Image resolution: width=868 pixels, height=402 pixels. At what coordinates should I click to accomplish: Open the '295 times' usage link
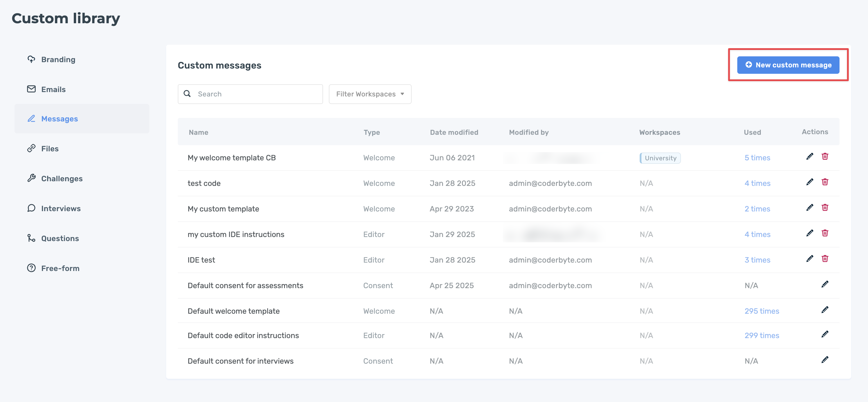pos(761,311)
